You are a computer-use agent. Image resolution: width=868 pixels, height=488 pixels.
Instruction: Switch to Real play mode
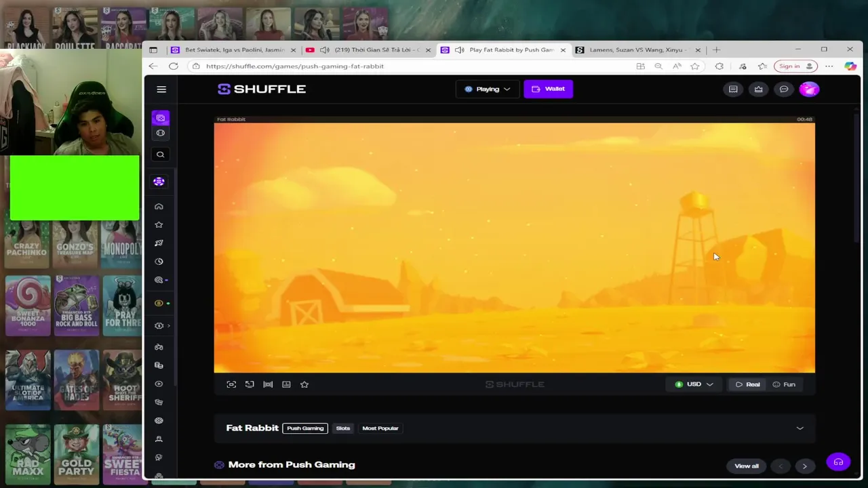747,384
